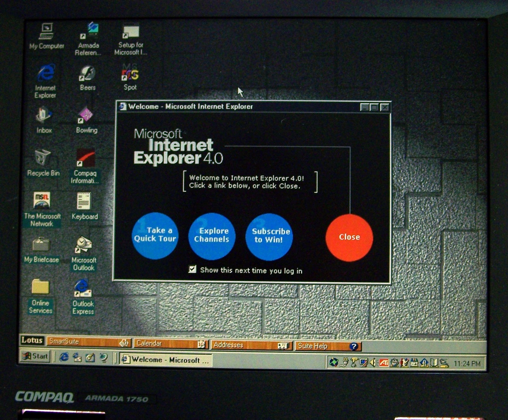Select the Setup for Microsoft shortcut icon
Screen dimensions: 508x420
(x=130, y=39)
